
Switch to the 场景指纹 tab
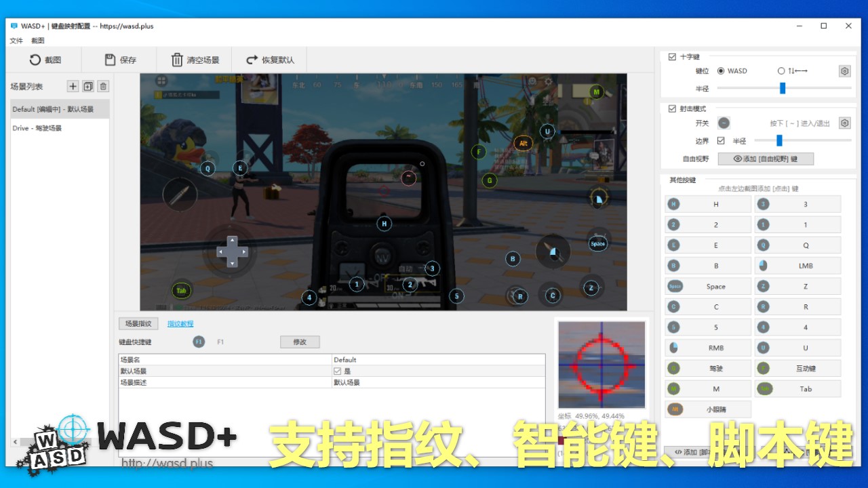(138, 324)
